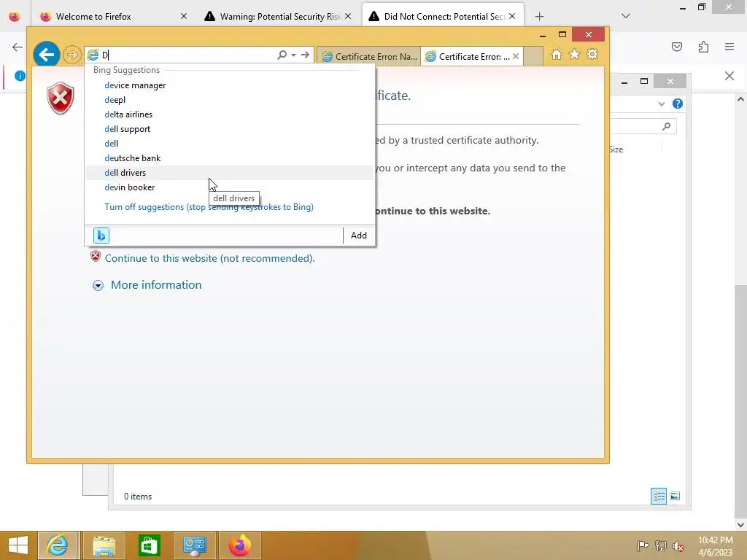Select 'delta airlines' suggestion

pos(230,114)
